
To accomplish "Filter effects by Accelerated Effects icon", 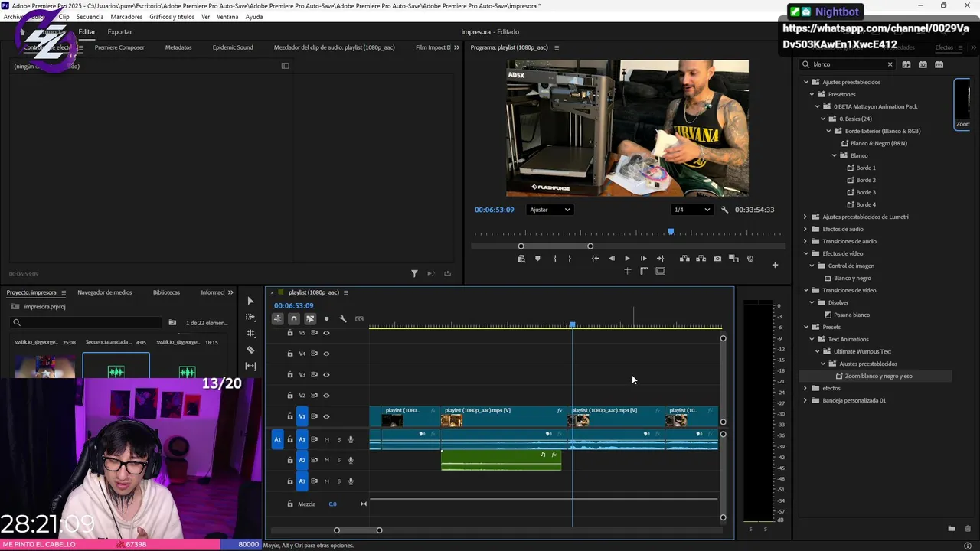I will pos(906,64).
